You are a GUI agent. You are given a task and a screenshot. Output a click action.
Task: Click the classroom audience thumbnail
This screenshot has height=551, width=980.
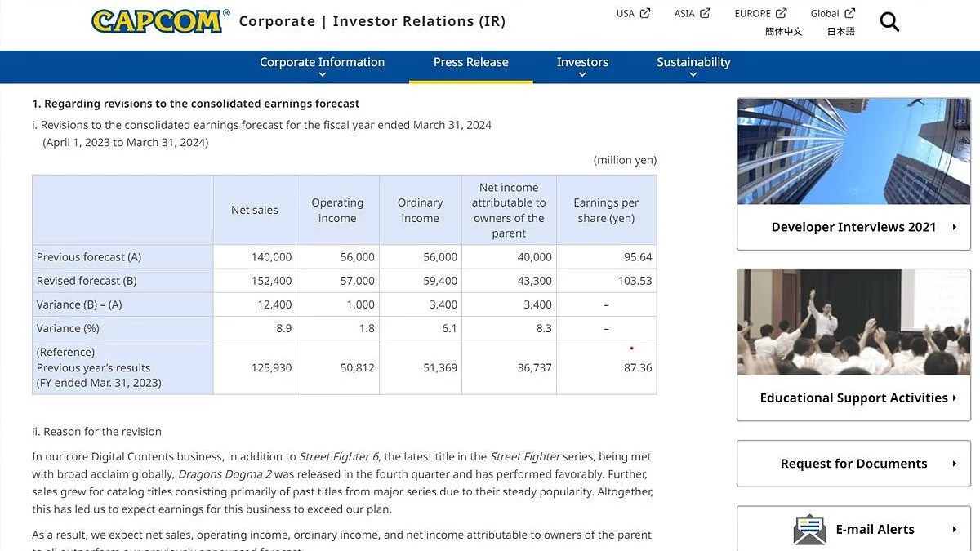tap(853, 322)
